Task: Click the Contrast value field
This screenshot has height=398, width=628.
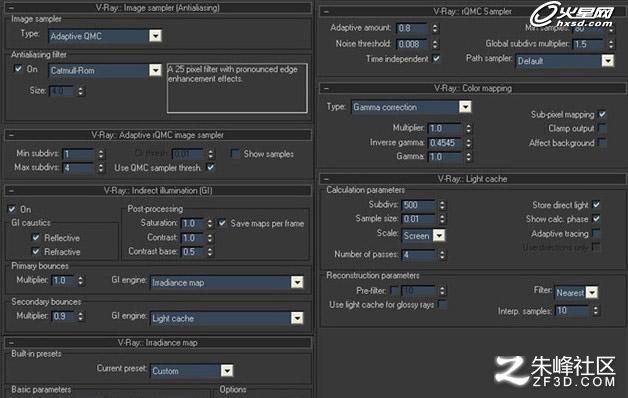Action: [193, 238]
